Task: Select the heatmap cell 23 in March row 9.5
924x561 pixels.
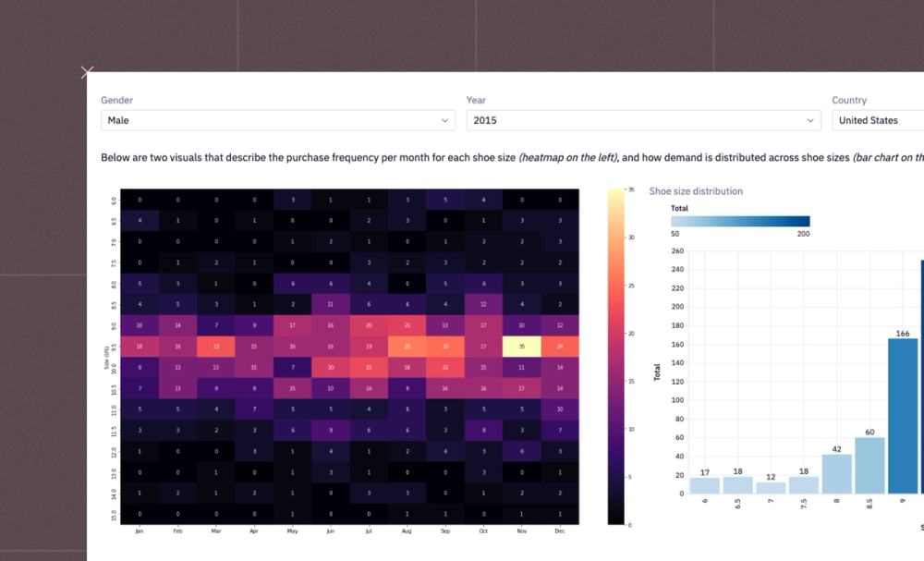Action: pyautogui.click(x=215, y=347)
